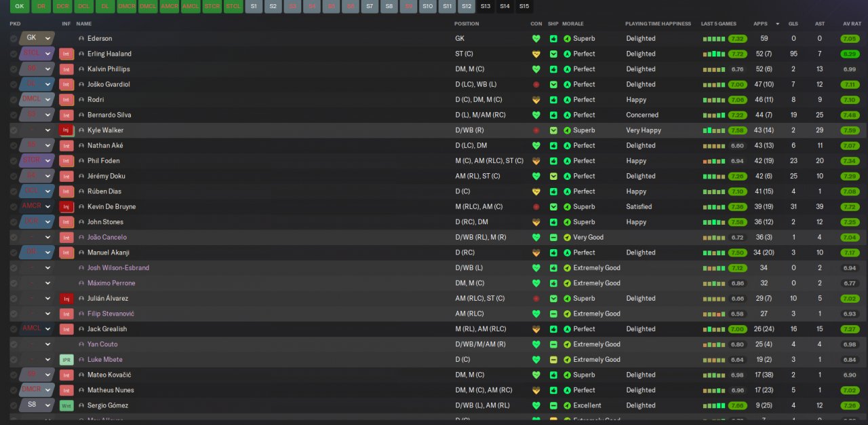868x425 pixels.
Task: Click Phil Foden's last 5 games form bars
Action: pyautogui.click(x=713, y=161)
